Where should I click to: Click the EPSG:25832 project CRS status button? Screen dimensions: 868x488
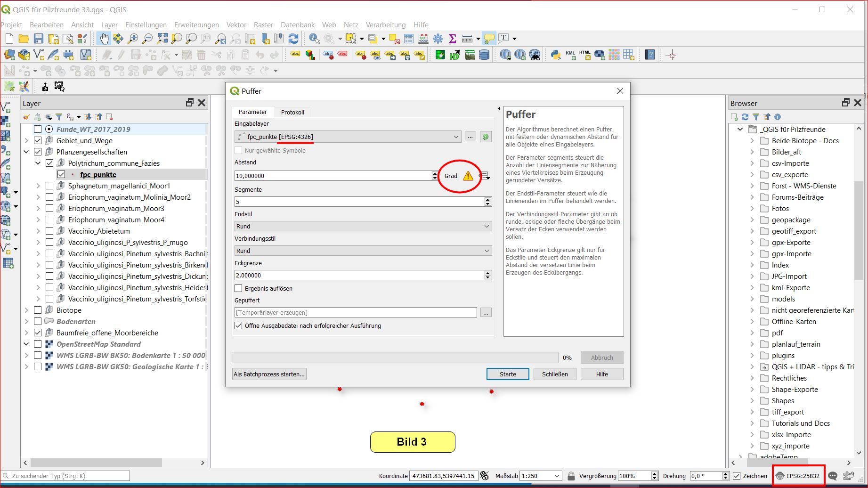[x=798, y=476]
